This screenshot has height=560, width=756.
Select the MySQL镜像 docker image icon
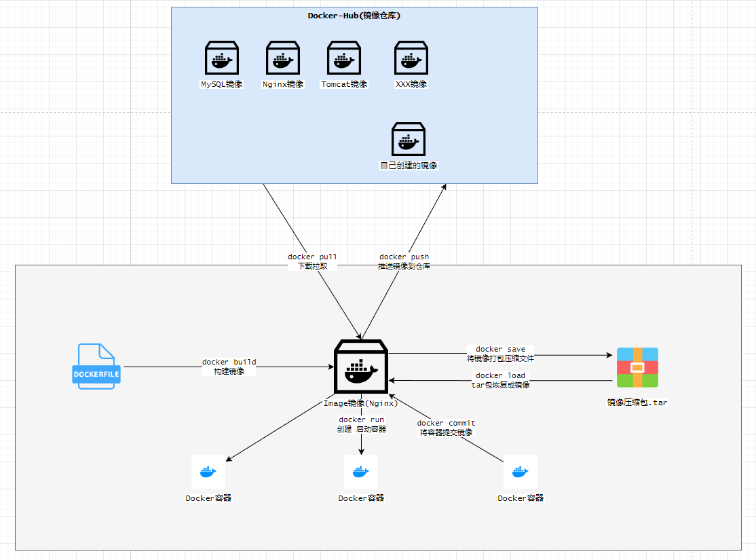pos(222,58)
